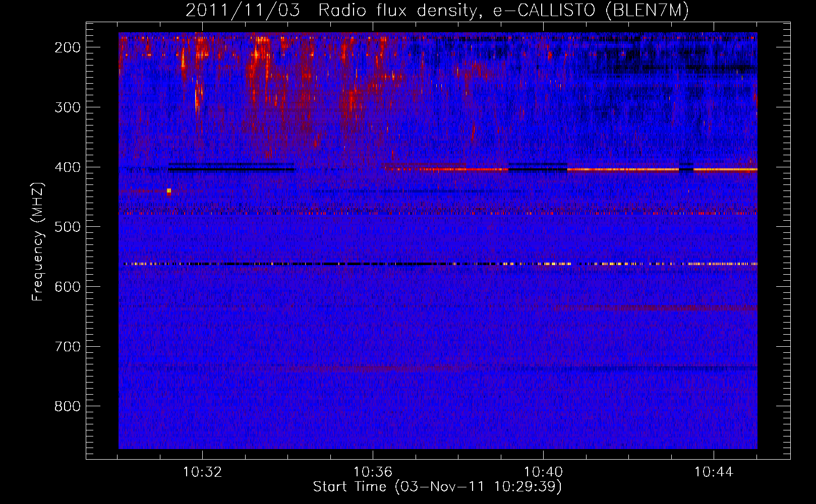Click the 400 frequency tick label
The height and width of the screenshot is (504, 816).
coord(67,167)
